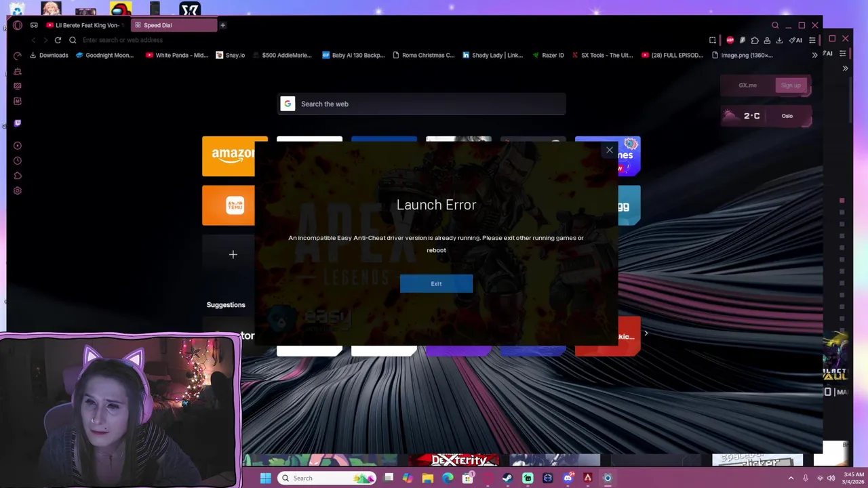Open the player icon in sidebar

click(x=18, y=146)
